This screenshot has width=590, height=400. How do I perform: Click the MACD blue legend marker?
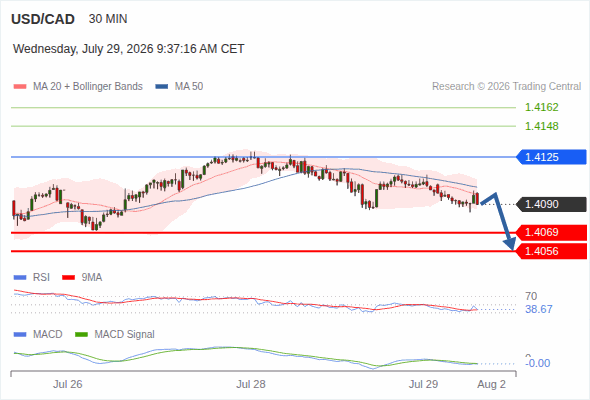point(20,334)
